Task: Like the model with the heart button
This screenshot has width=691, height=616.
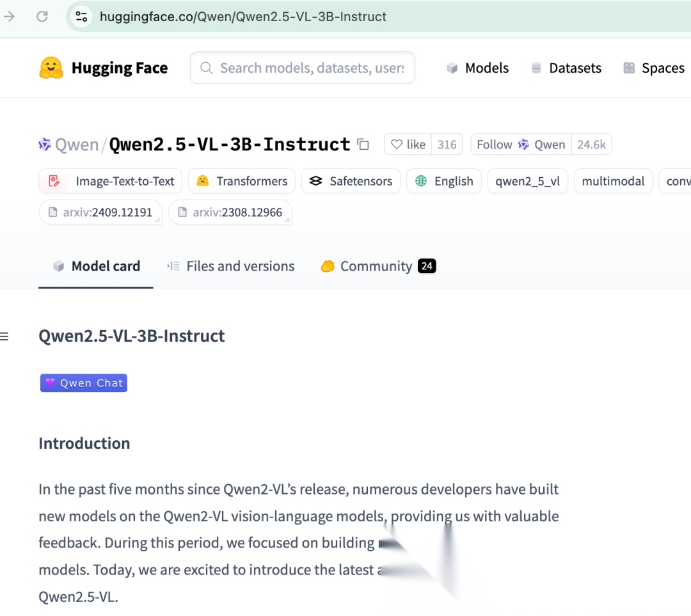Action: [x=408, y=145]
